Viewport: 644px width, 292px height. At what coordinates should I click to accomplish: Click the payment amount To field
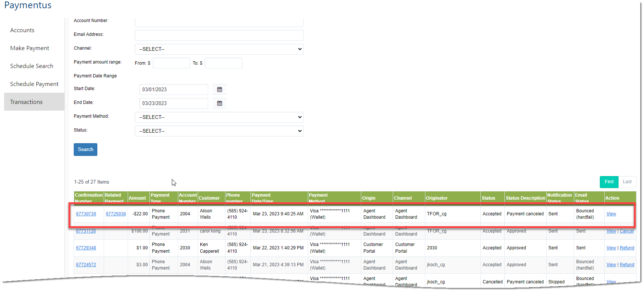[223, 63]
